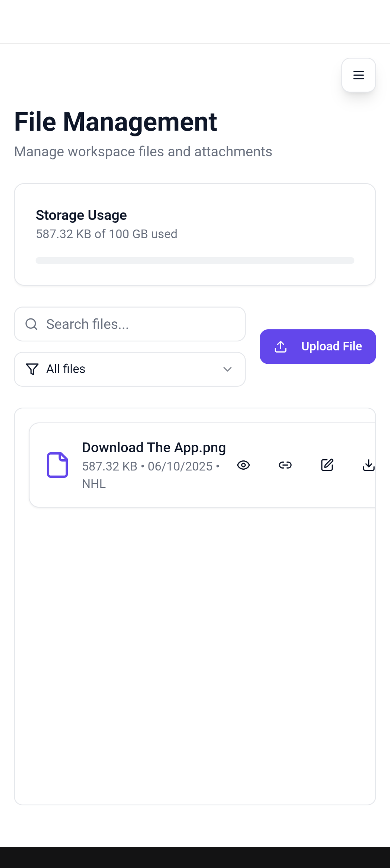Click the storage usage progress bar

(x=195, y=260)
